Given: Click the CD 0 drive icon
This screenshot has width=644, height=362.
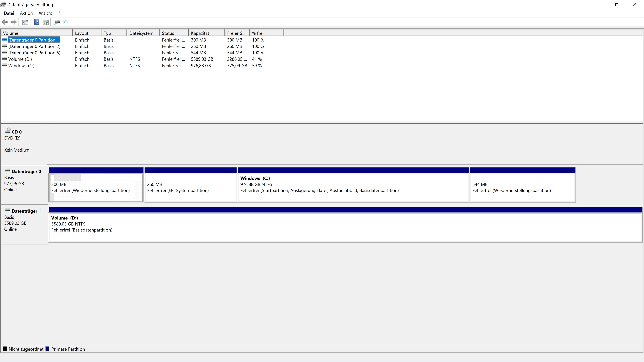Looking at the screenshot, I should click(x=8, y=130).
